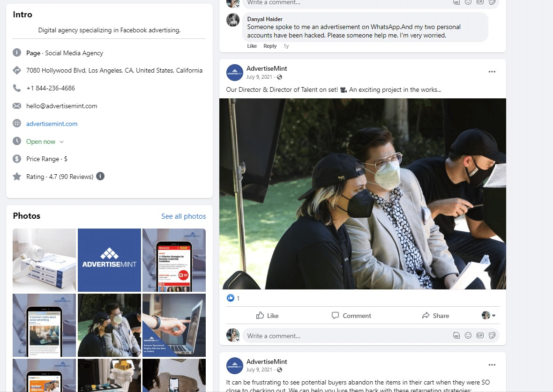The width and height of the screenshot is (553, 392).
Task: Click the star rating icon in Intro
Action: click(x=17, y=176)
